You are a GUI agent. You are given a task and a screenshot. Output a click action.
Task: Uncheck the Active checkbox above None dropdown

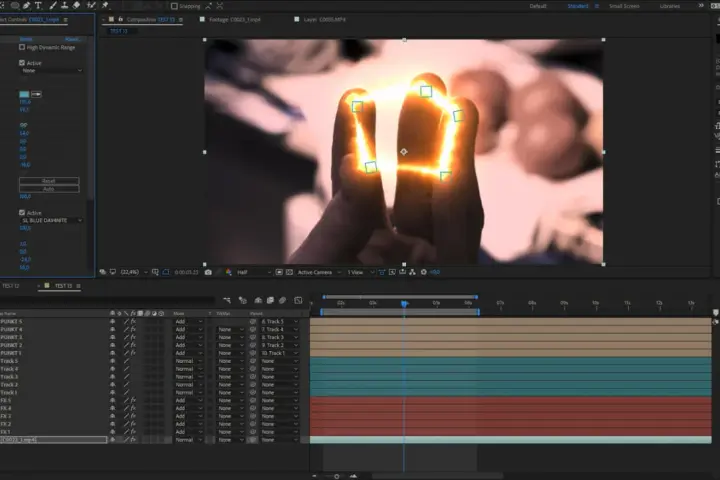click(22, 63)
